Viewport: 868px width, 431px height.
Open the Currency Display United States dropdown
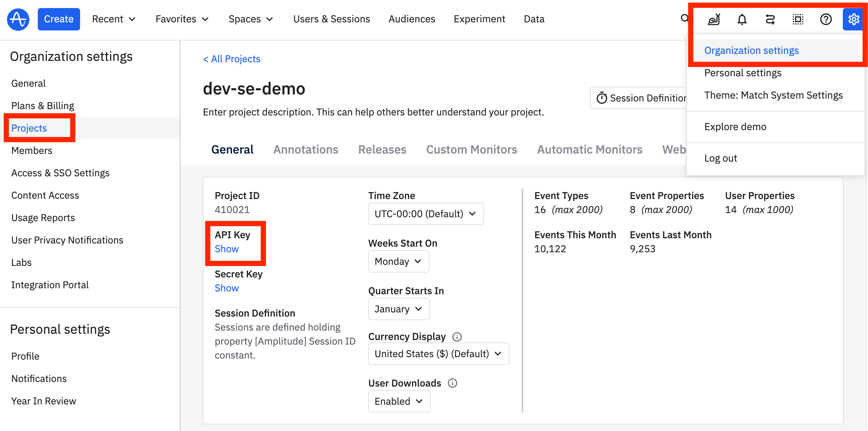[x=439, y=354]
